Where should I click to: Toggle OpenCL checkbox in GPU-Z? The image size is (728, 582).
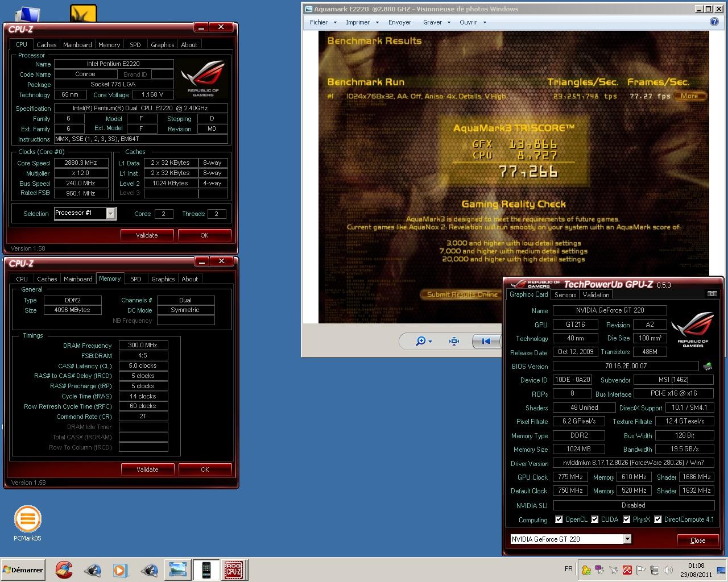(559, 519)
